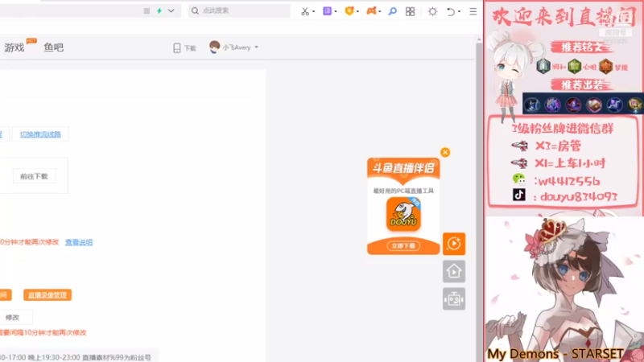This screenshot has height=362, width=644.
Task: Expand the undo arrow dropdown
Action: (x=459, y=11)
